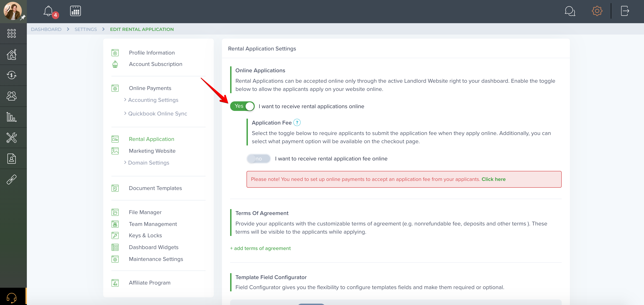Open Maintenance Settings page
This screenshot has height=305, width=644.
pos(156,259)
